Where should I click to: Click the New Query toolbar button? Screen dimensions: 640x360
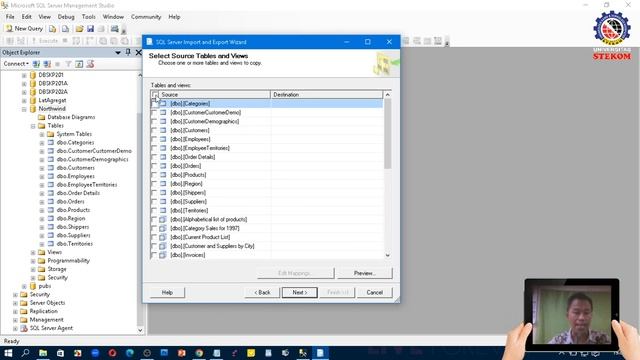pyautogui.click(x=24, y=29)
